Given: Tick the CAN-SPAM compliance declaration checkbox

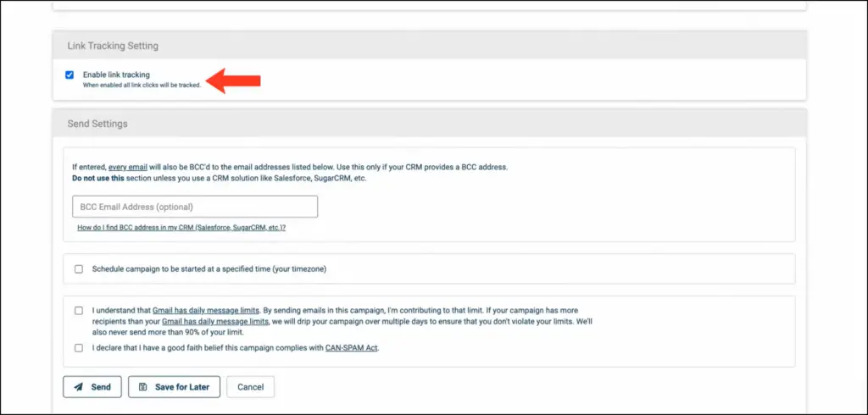Looking at the screenshot, I should tap(79, 348).
